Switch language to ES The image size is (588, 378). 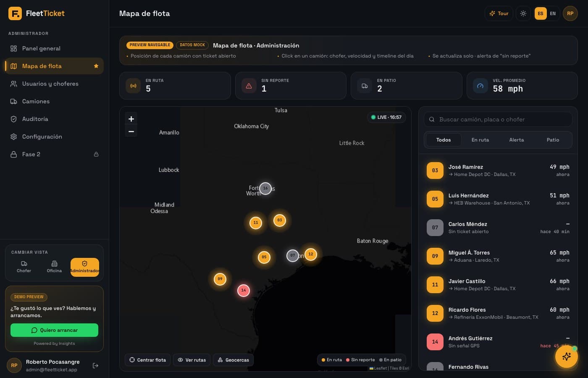(x=541, y=13)
